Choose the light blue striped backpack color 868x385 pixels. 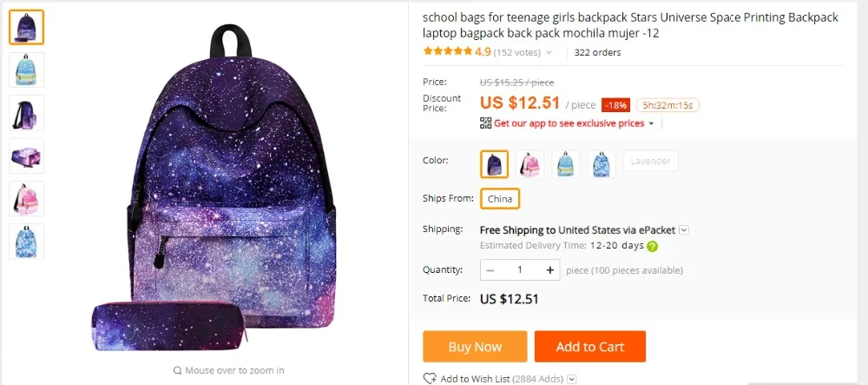click(566, 164)
